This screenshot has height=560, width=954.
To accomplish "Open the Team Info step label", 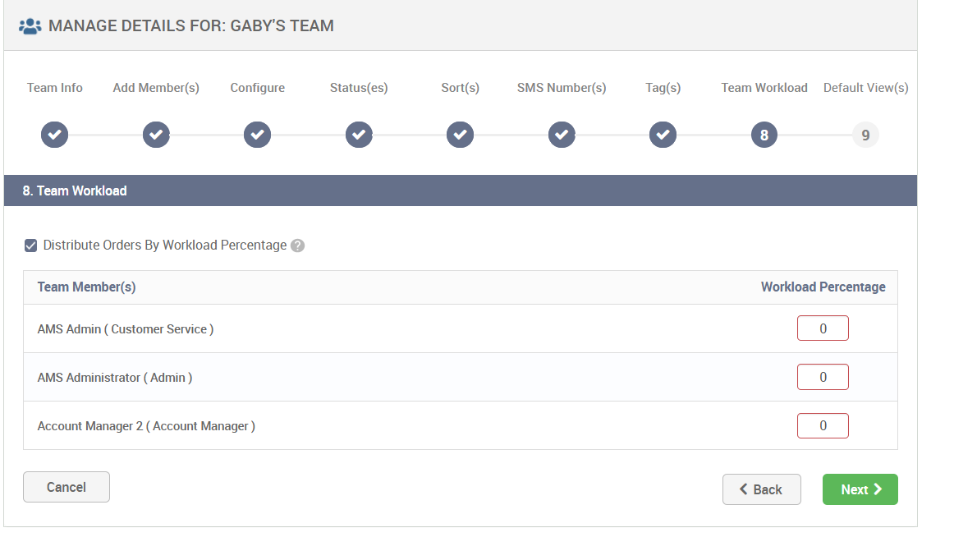I will 54,87.
